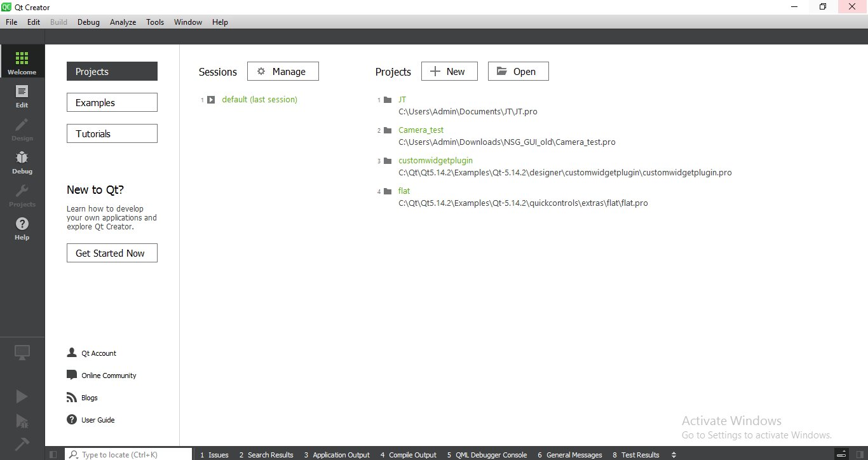Click the Start Debugging icon
Viewport: 868px width, 460px height.
tap(22, 421)
